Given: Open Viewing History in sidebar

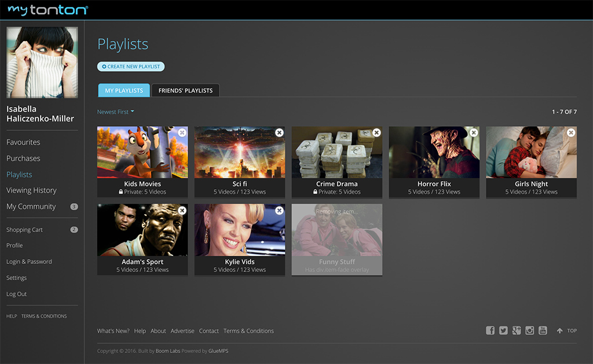Looking at the screenshot, I should click(31, 190).
